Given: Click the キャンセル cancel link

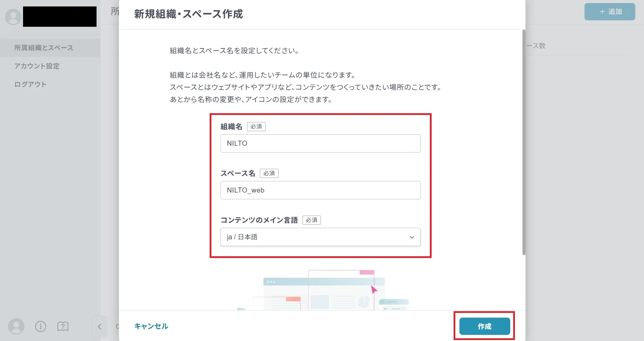Looking at the screenshot, I should pos(151,326).
